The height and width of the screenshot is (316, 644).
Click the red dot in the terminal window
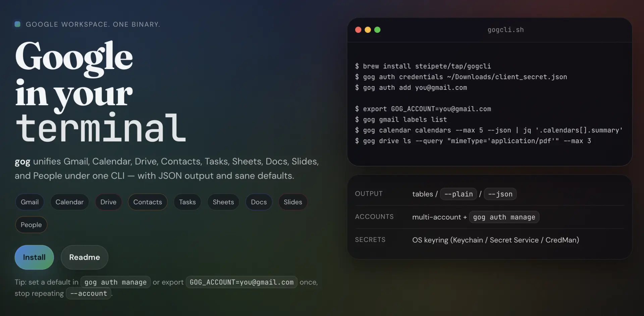[x=358, y=30]
